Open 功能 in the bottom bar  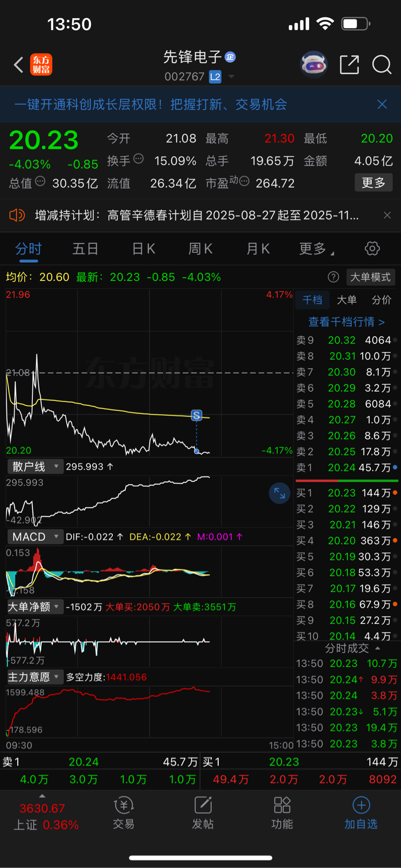tap(282, 813)
